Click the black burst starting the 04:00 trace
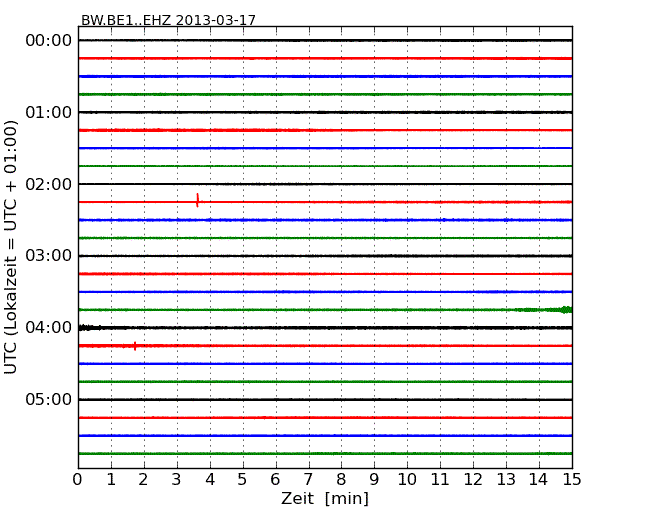The image size is (650, 520). pyautogui.click(x=90, y=328)
